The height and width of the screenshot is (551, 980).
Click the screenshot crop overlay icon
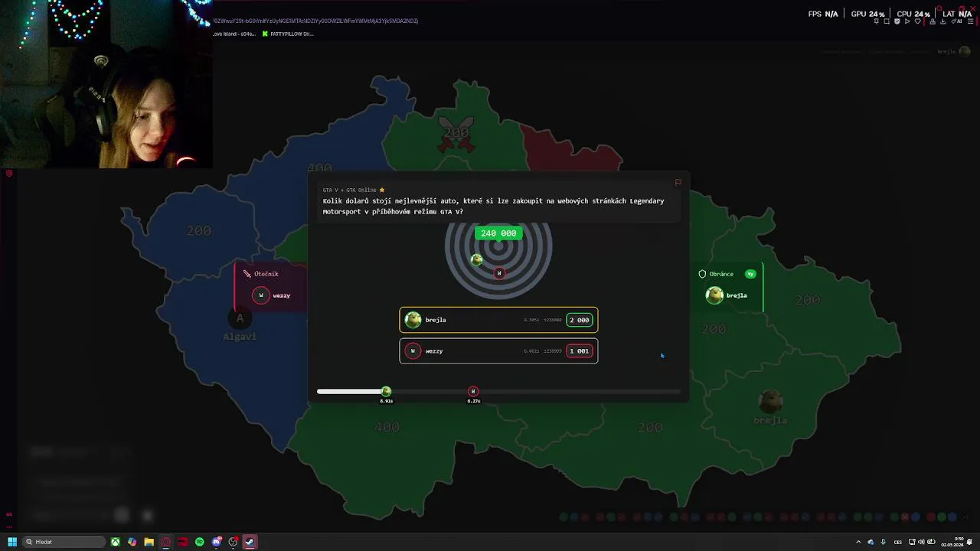click(x=887, y=21)
